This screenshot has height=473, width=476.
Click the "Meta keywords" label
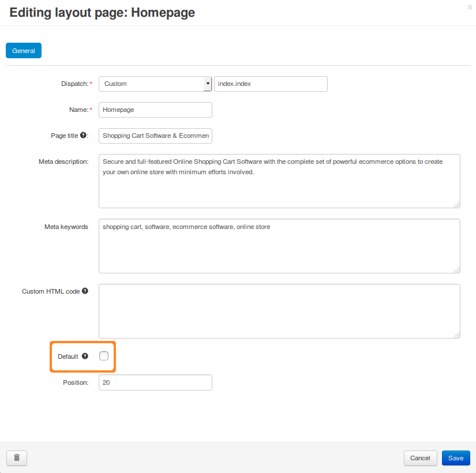[x=66, y=227]
